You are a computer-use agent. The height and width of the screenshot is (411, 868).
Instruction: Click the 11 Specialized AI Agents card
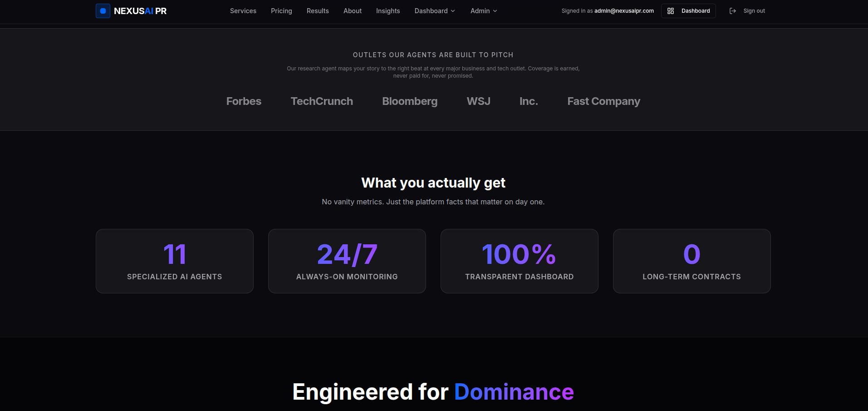pos(175,261)
